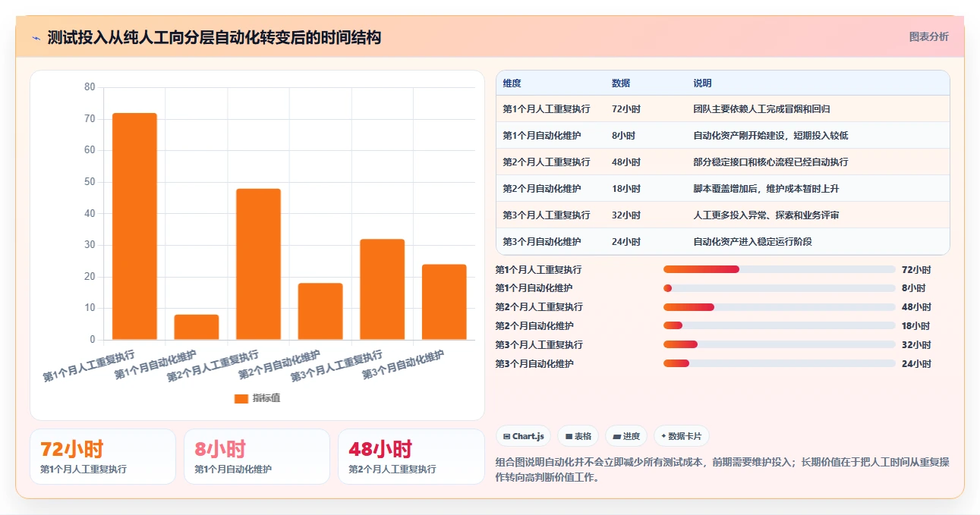Image resolution: width=980 pixels, height=515 pixels.
Task: Click table cell 第3个月人工重复执行
Action: point(547,215)
